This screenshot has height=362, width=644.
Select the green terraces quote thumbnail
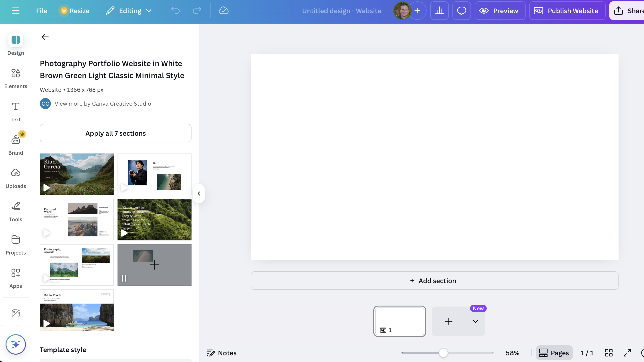[155, 220]
